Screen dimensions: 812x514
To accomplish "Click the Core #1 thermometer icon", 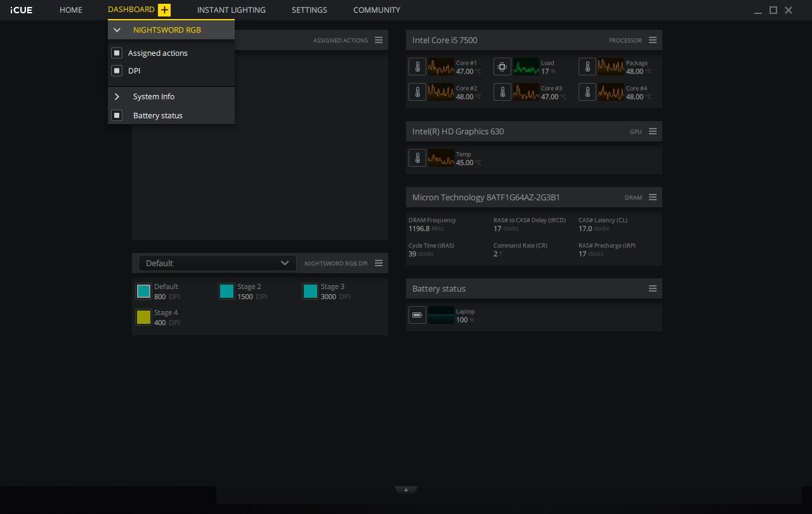I will pyautogui.click(x=417, y=67).
